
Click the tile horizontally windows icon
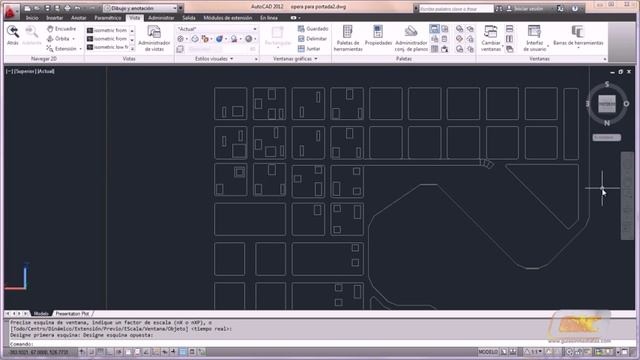509,29
